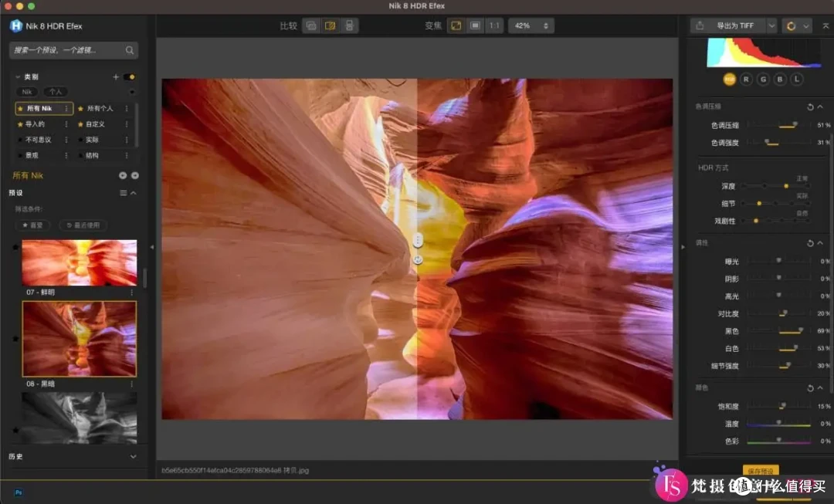Image resolution: width=834 pixels, height=504 pixels.
Task: Click the search field for presets
Action: click(74, 50)
